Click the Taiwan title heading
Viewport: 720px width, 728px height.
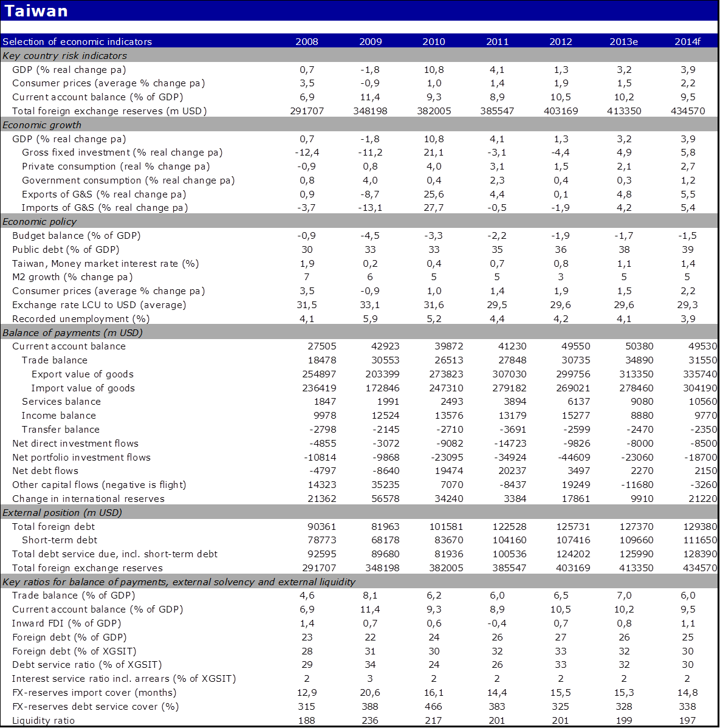point(36,11)
